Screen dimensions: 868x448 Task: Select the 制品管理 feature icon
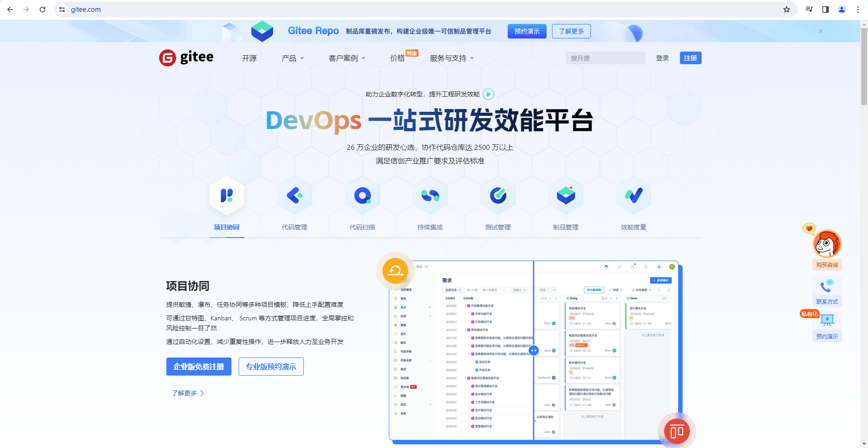pos(566,195)
